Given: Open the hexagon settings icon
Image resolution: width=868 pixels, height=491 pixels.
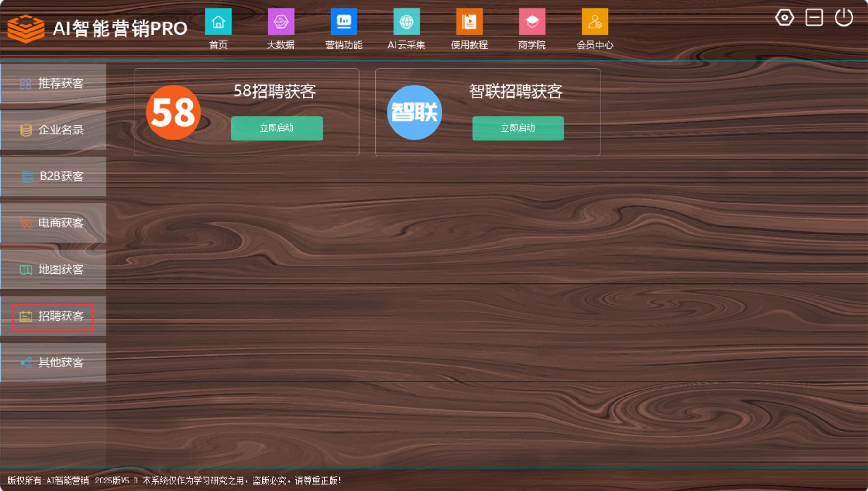Looking at the screenshot, I should [x=784, y=18].
